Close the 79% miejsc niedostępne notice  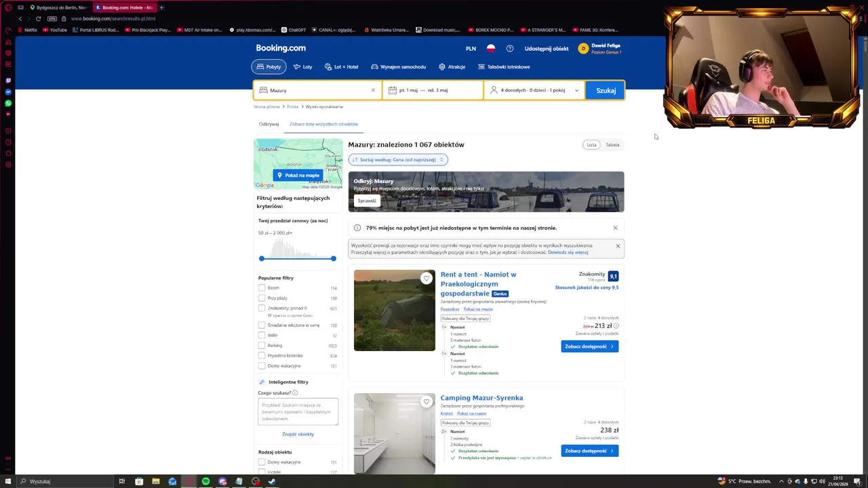click(615, 228)
